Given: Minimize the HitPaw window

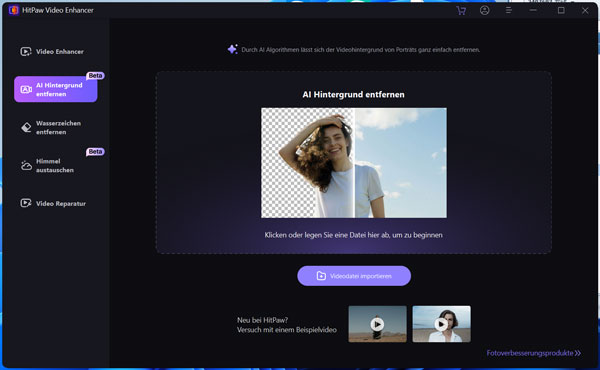Looking at the screenshot, I should coord(533,10).
